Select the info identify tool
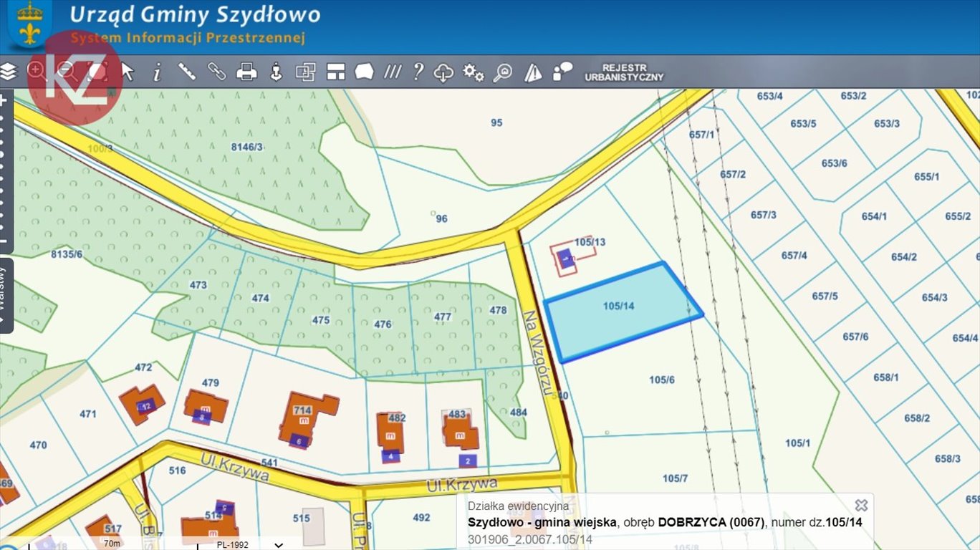 click(157, 72)
